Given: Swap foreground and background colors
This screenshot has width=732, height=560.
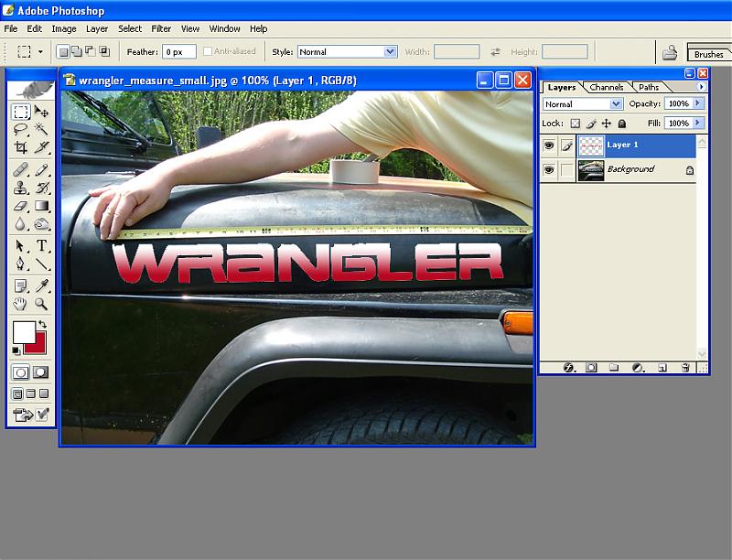Looking at the screenshot, I should (x=42, y=323).
